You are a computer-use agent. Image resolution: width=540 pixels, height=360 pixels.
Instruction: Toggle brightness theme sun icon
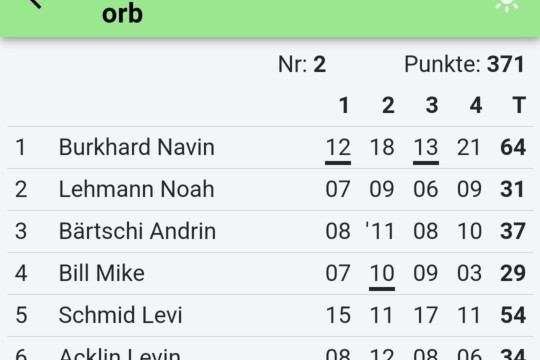(507, 4)
